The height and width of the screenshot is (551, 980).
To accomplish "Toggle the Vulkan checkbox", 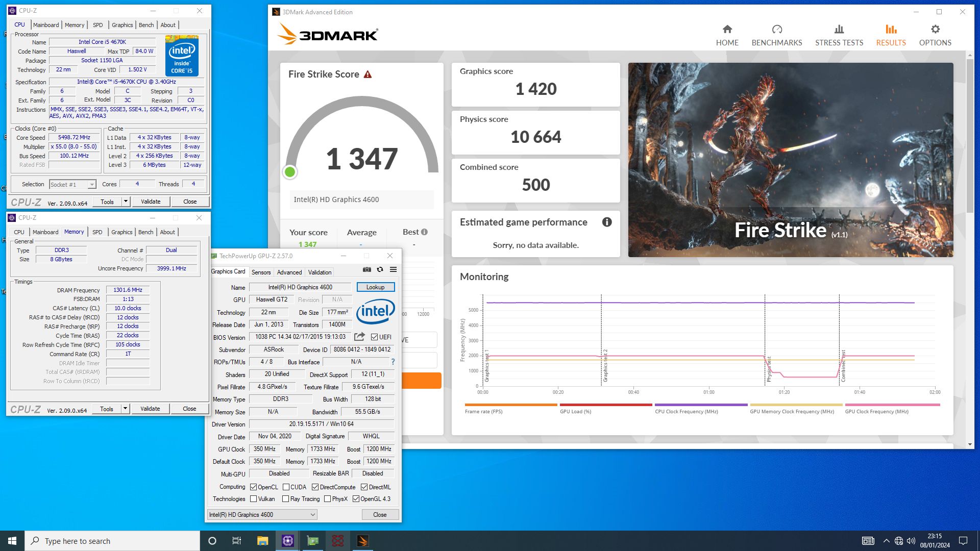I will click(253, 499).
